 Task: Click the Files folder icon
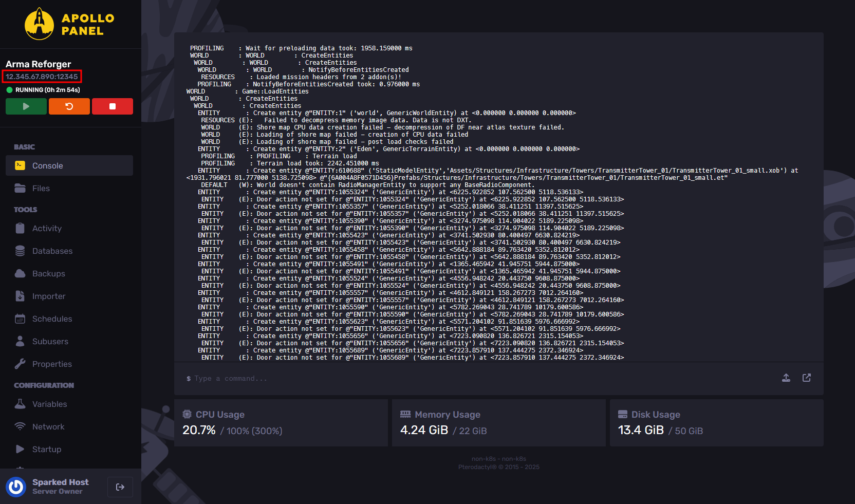pos(20,188)
